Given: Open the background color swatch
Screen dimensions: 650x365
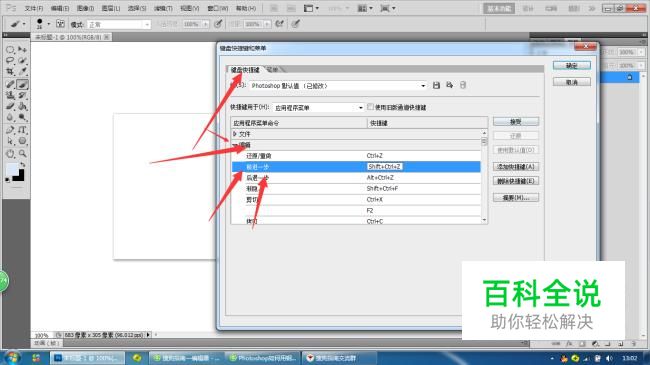Looking at the screenshot, I should (x=21, y=177).
